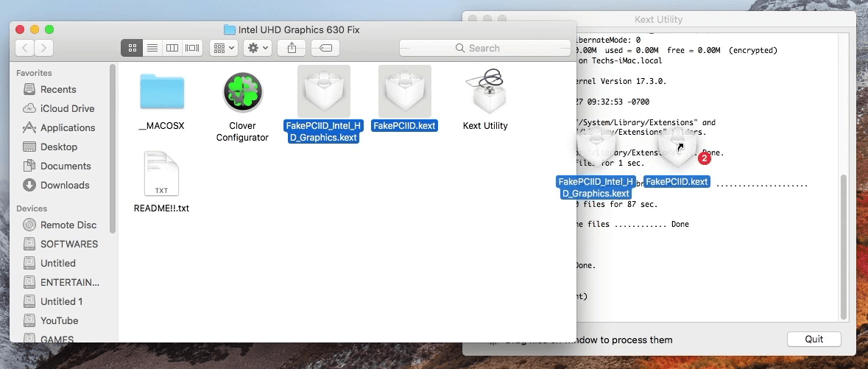Select FakePCIID.kext icon in Finder
868x369 pixels.
tap(405, 91)
